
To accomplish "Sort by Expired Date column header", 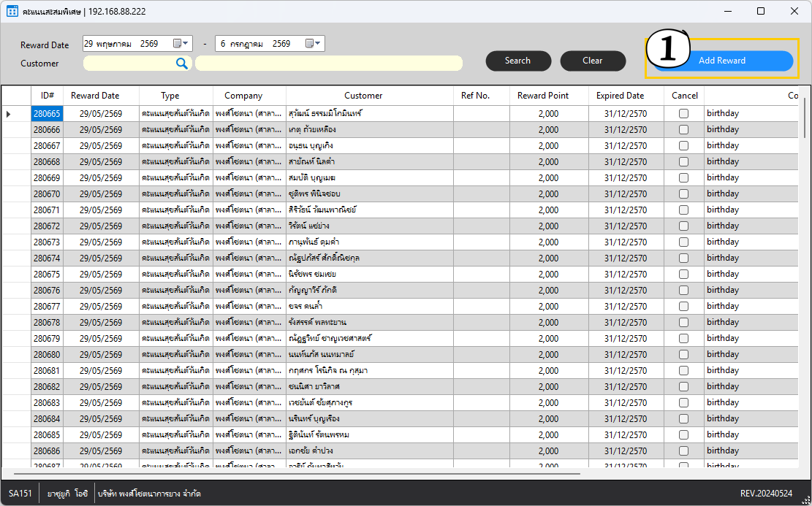I will pyautogui.click(x=620, y=96).
